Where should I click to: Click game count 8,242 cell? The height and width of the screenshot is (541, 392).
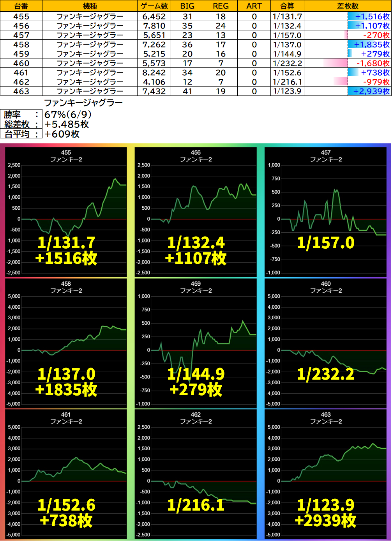[154, 72]
